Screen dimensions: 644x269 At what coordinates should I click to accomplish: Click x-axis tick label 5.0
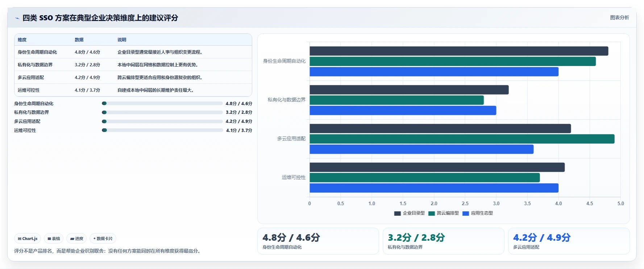[621, 204]
